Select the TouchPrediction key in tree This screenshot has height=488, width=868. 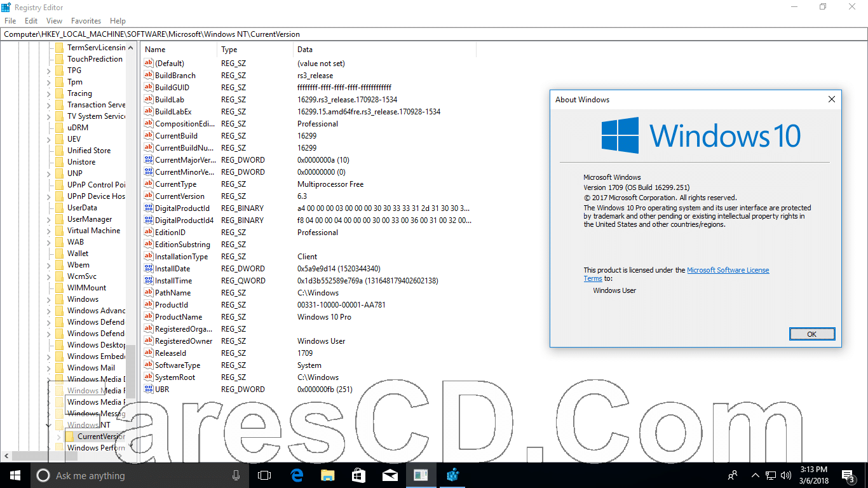click(95, 59)
